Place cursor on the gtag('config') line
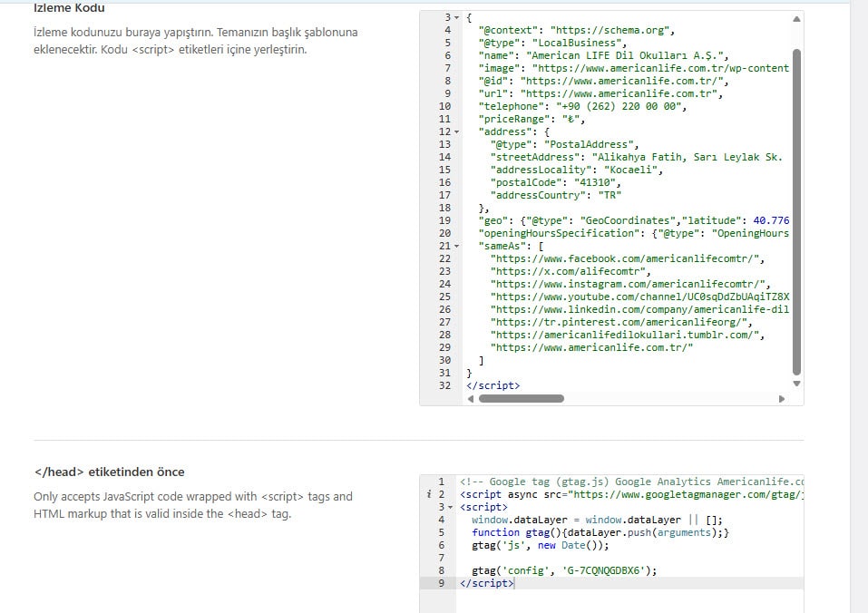Image resolution: width=868 pixels, height=613 pixels. tap(563, 570)
